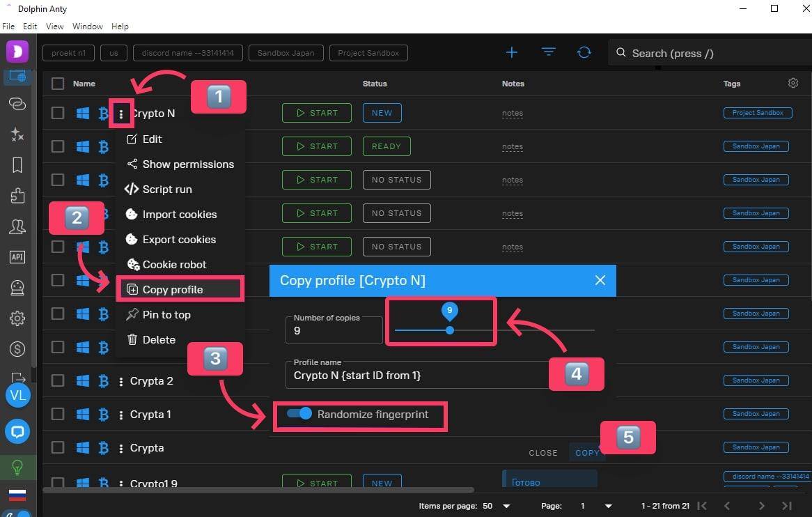Choose Delete in context menu

[180, 340]
